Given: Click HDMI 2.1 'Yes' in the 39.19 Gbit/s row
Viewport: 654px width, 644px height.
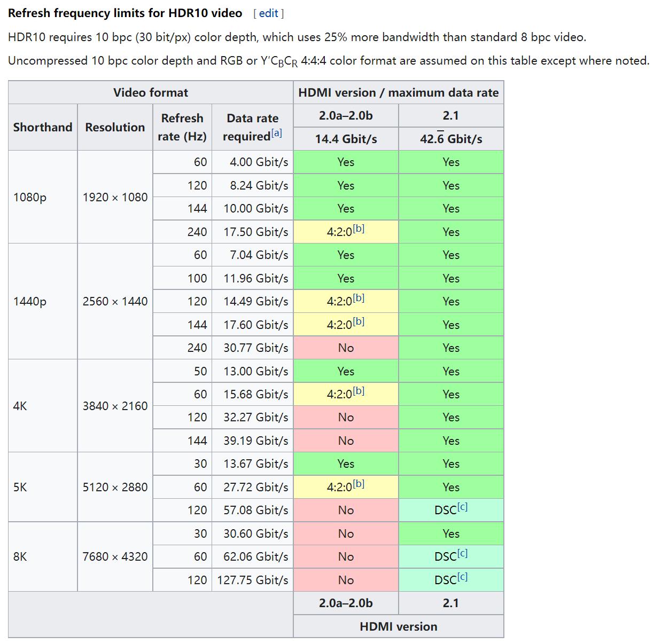Looking at the screenshot, I should coord(451,441).
